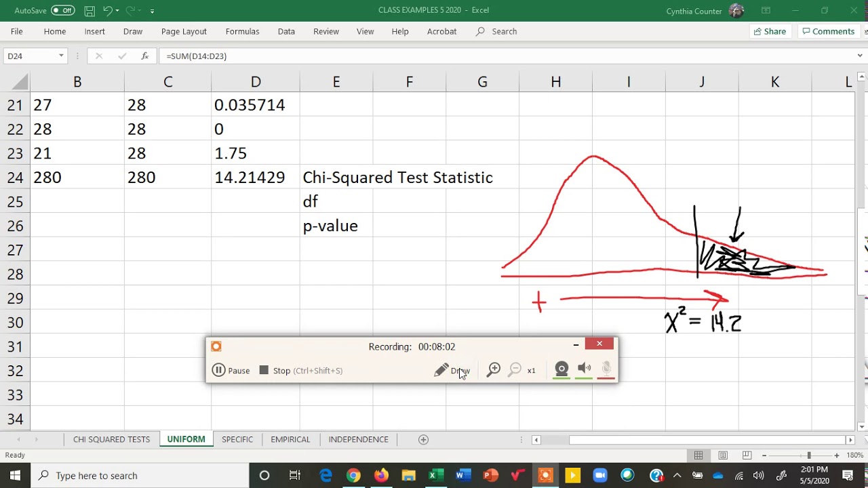Image resolution: width=868 pixels, height=488 pixels.
Task: Open the Data ribbon tab
Action: point(286,31)
